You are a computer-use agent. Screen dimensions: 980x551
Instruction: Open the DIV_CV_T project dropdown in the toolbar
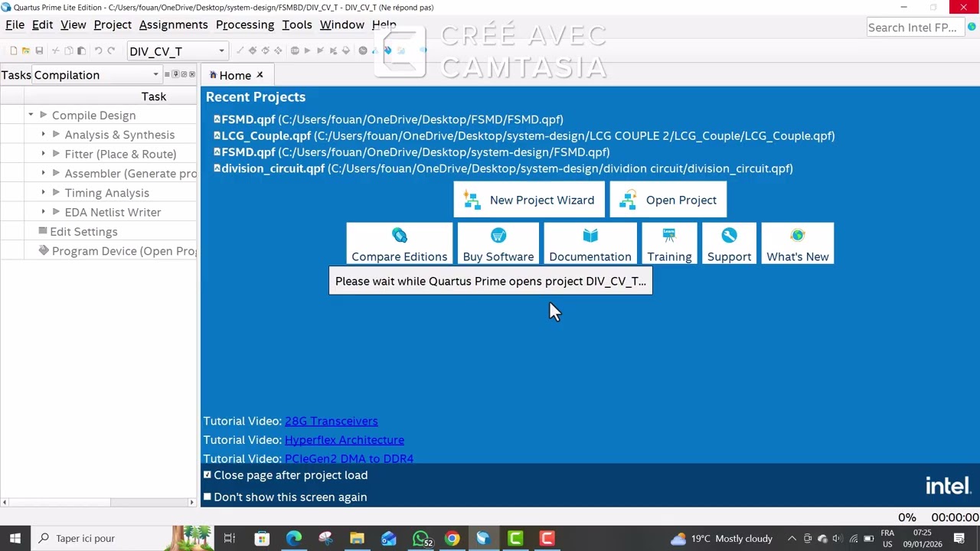click(178, 51)
